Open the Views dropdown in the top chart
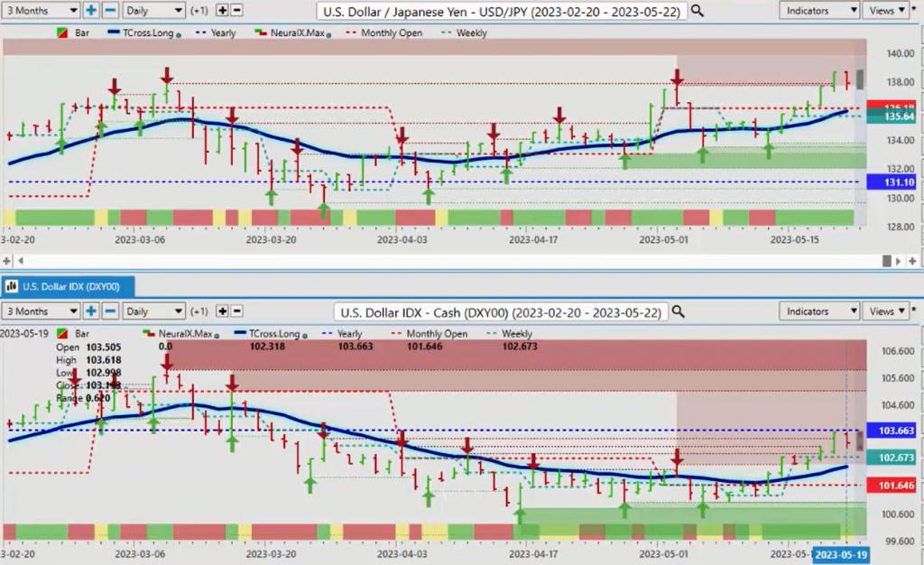This screenshot has width=924, height=565. [x=886, y=10]
